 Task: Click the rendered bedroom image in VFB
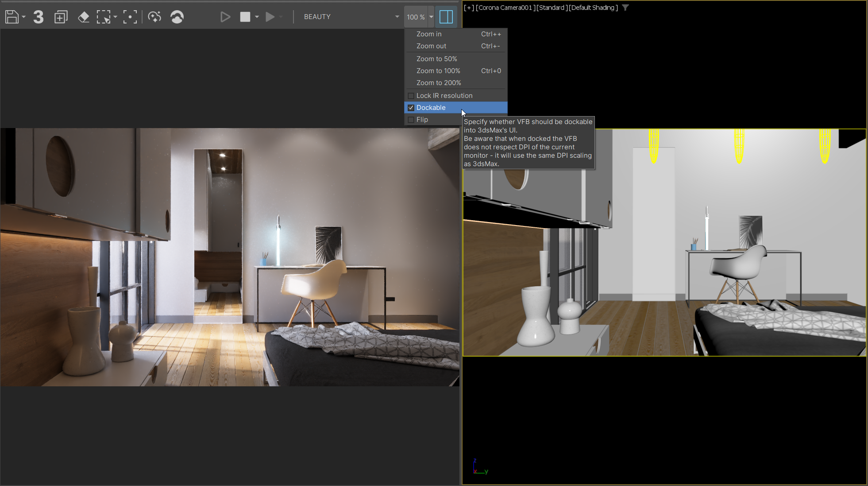coord(230,257)
